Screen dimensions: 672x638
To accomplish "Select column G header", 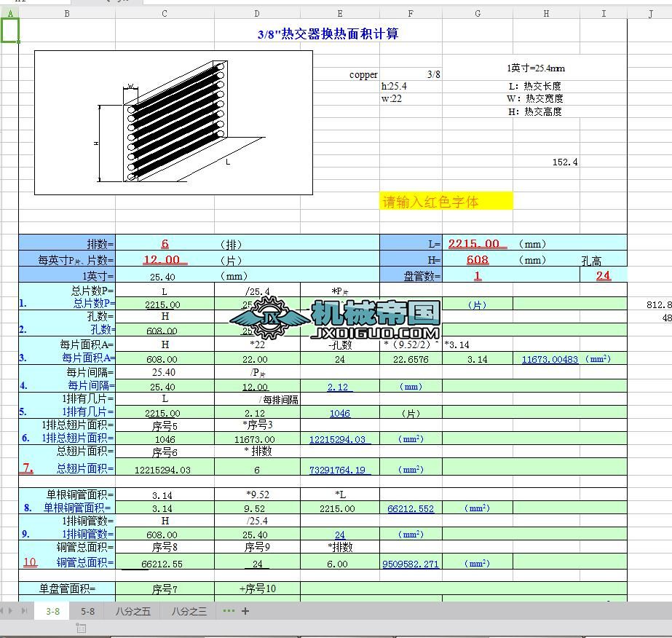I will click(478, 14).
